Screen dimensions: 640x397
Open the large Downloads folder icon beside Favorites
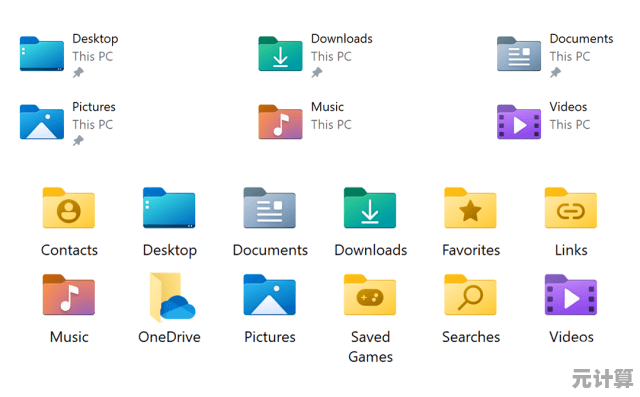click(370, 208)
